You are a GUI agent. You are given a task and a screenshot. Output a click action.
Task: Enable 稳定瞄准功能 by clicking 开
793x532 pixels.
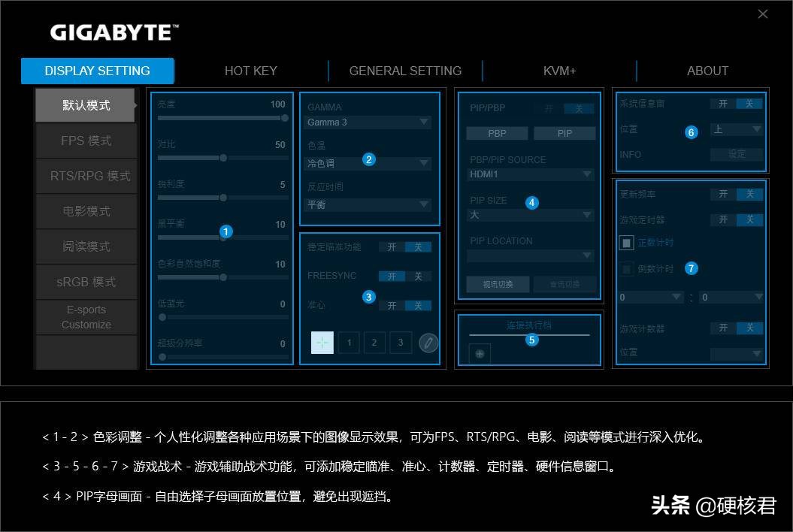point(391,246)
